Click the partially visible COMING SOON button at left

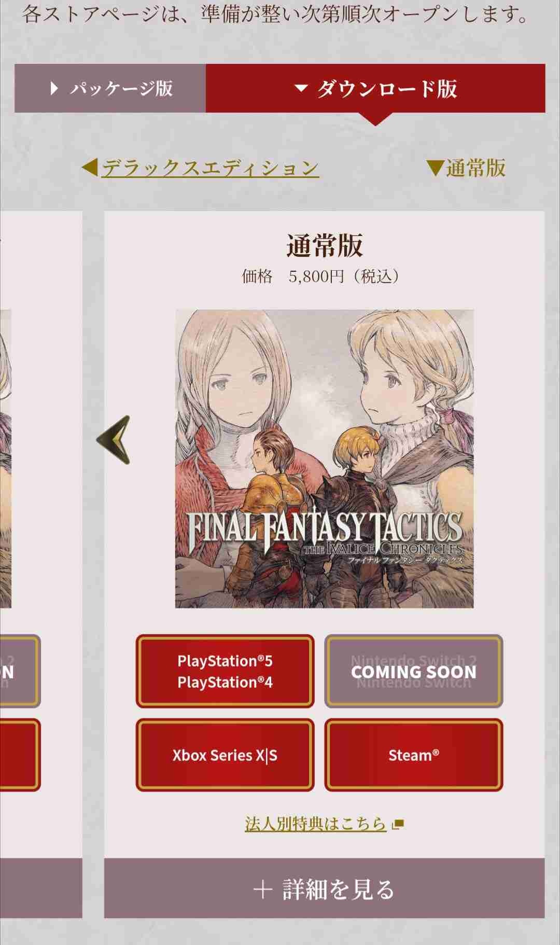tap(20, 671)
